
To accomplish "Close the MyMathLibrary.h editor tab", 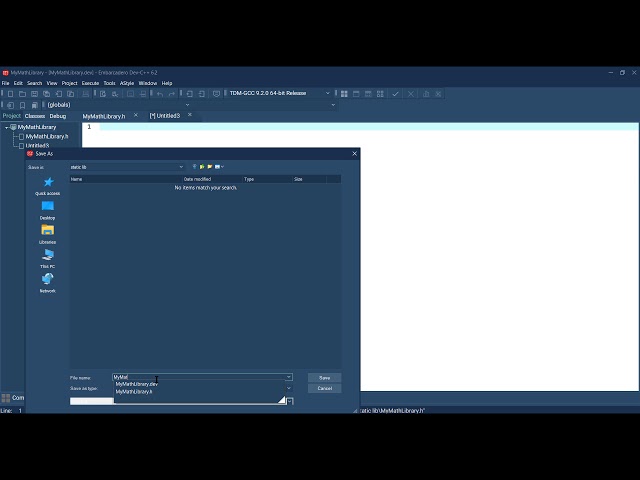I will [x=136, y=116].
